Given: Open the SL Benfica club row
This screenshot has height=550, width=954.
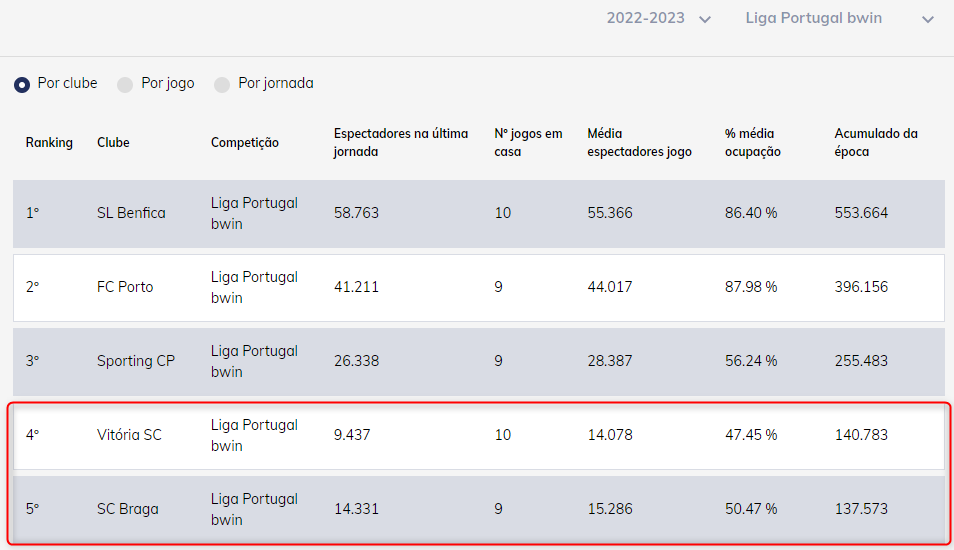Looking at the screenshot, I should tap(479, 214).
